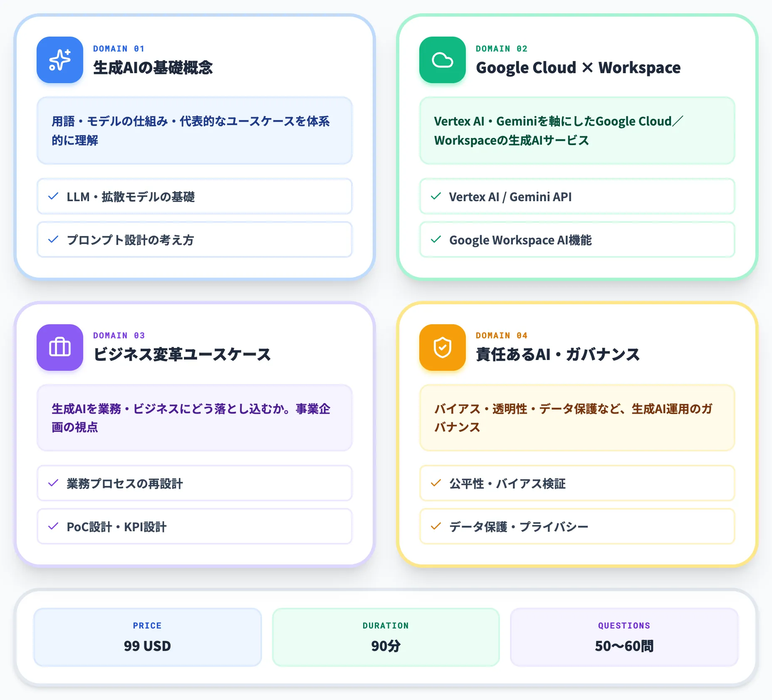Click the heading Google Cloud × Workspace

pos(578,68)
